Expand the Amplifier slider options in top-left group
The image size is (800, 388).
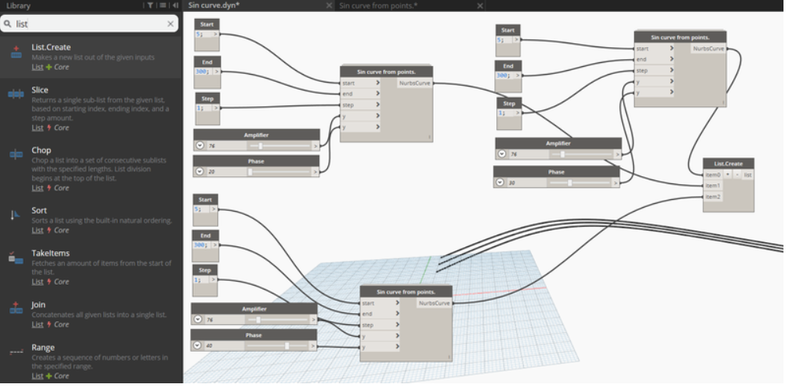[x=199, y=146]
